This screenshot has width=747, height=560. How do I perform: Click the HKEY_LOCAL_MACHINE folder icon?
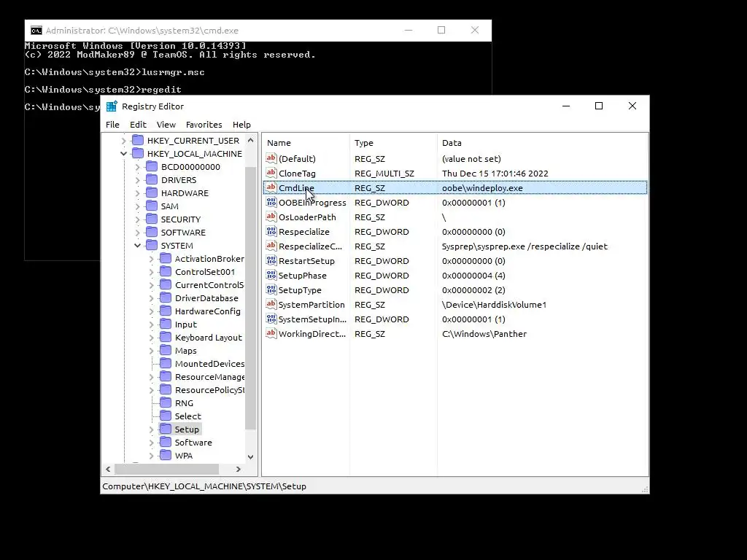[x=138, y=153]
